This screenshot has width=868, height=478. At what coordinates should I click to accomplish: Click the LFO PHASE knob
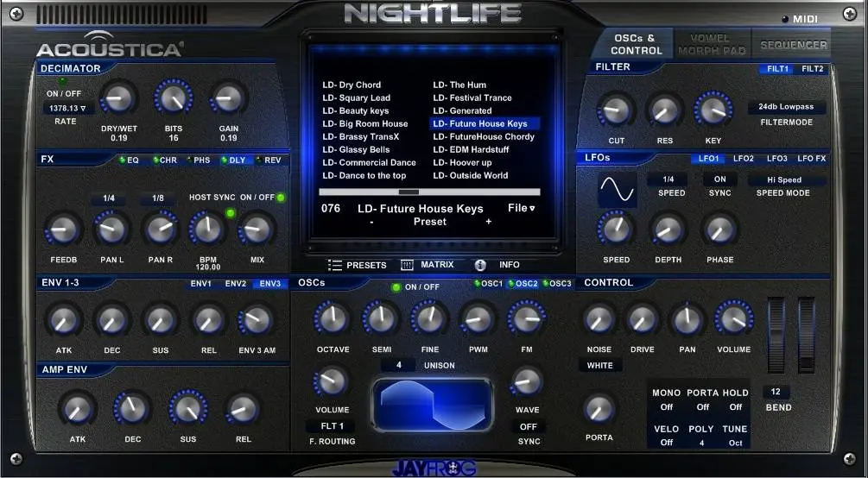(719, 230)
